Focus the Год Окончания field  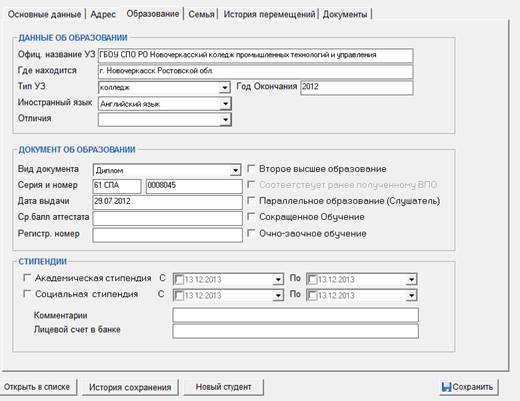point(357,87)
